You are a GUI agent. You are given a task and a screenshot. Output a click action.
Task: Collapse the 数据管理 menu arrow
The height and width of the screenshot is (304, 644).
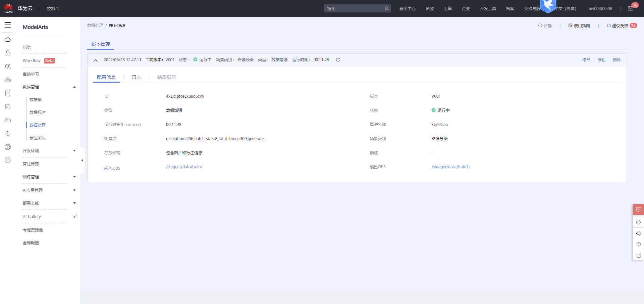74,87
